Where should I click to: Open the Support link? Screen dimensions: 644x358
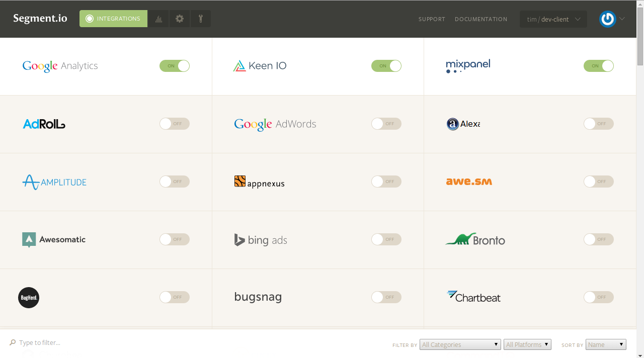click(432, 19)
